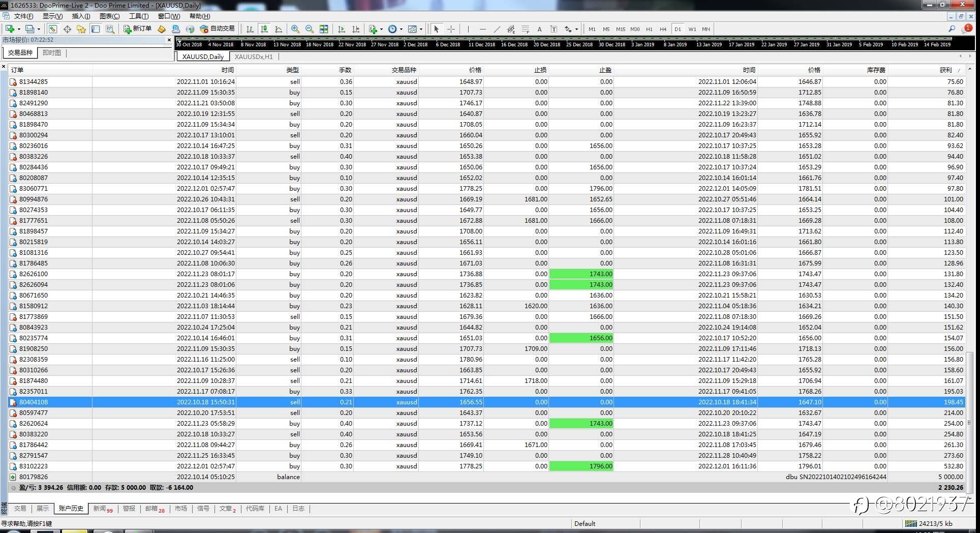Open the 图表(C) menu
This screenshot has width=980, height=533.
point(109,16)
